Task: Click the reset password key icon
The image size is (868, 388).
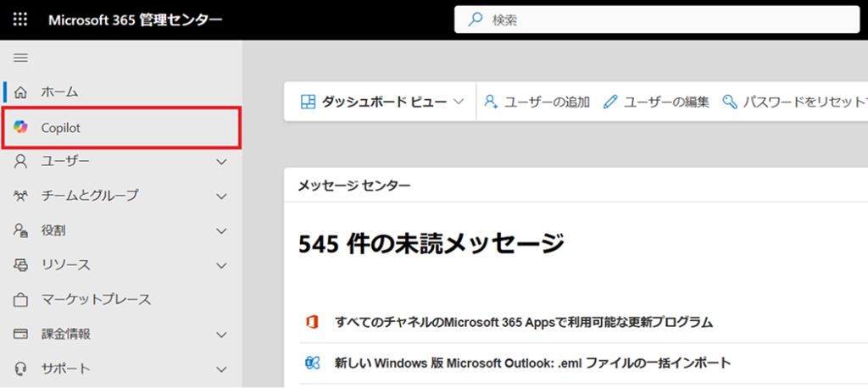Action: tap(730, 102)
